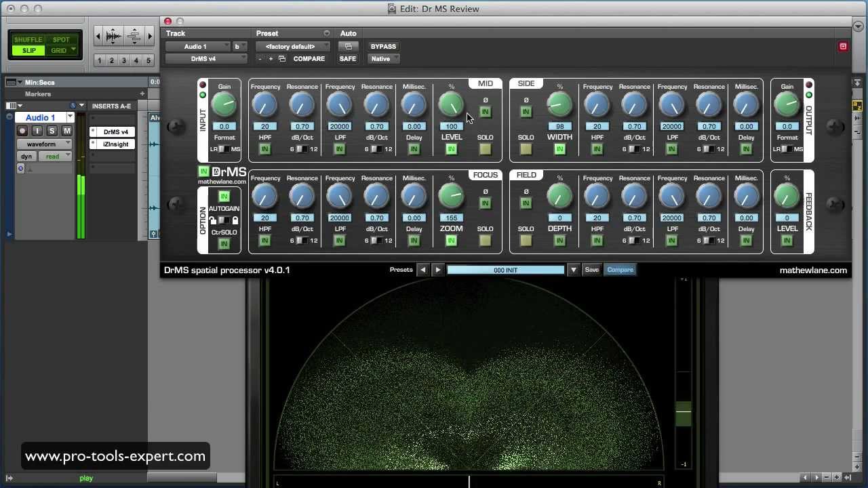Select the SLIP edit mode
Viewport: 868px width, 488px height.
click(28, 51)
